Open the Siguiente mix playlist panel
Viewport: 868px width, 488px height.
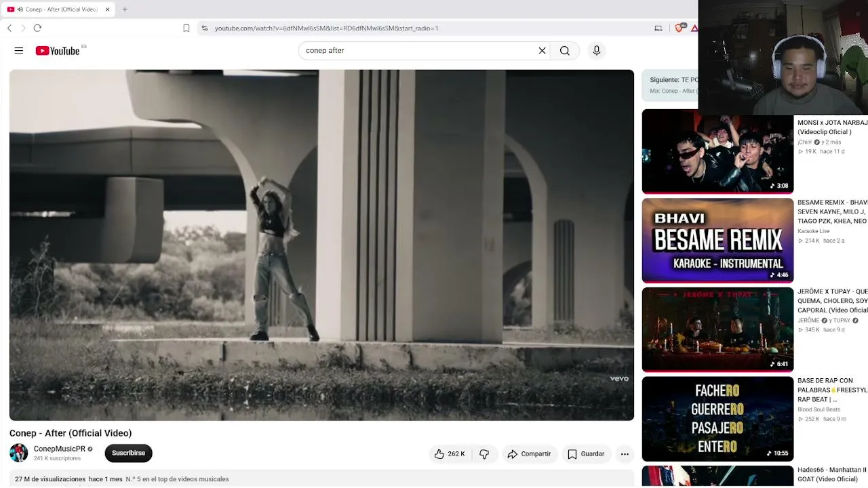pos(670,85)
